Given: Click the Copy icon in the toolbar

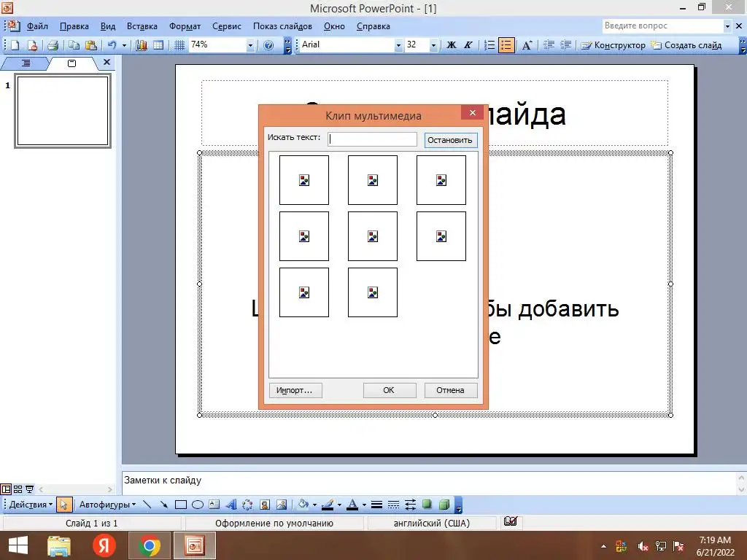Looking at the screenshot, I should [x=74, y=45].
